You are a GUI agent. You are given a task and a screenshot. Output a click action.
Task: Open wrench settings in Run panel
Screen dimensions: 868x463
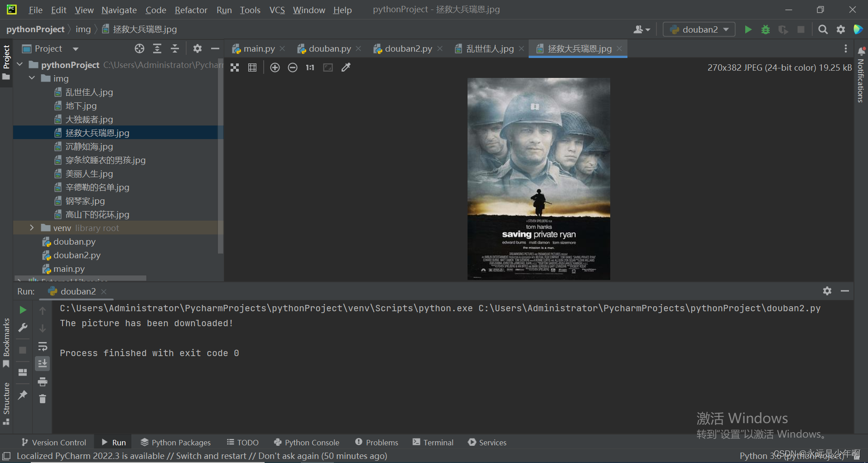pos(23,328)
